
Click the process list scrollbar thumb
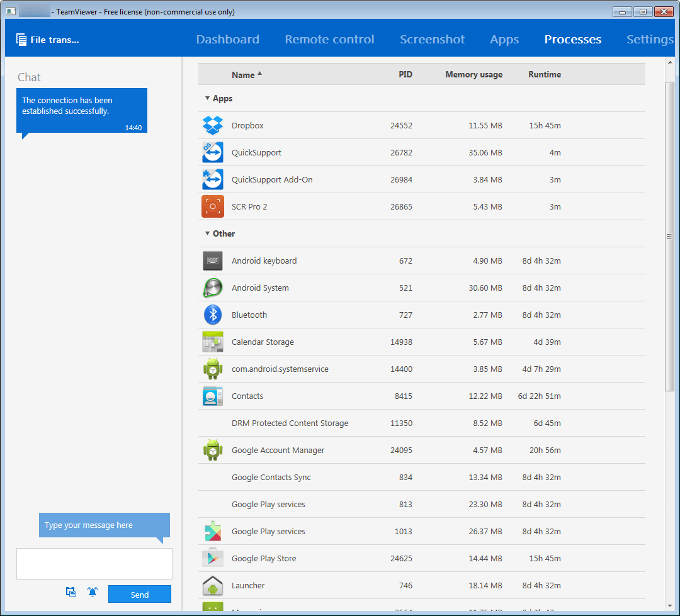[x=669, y=236]
